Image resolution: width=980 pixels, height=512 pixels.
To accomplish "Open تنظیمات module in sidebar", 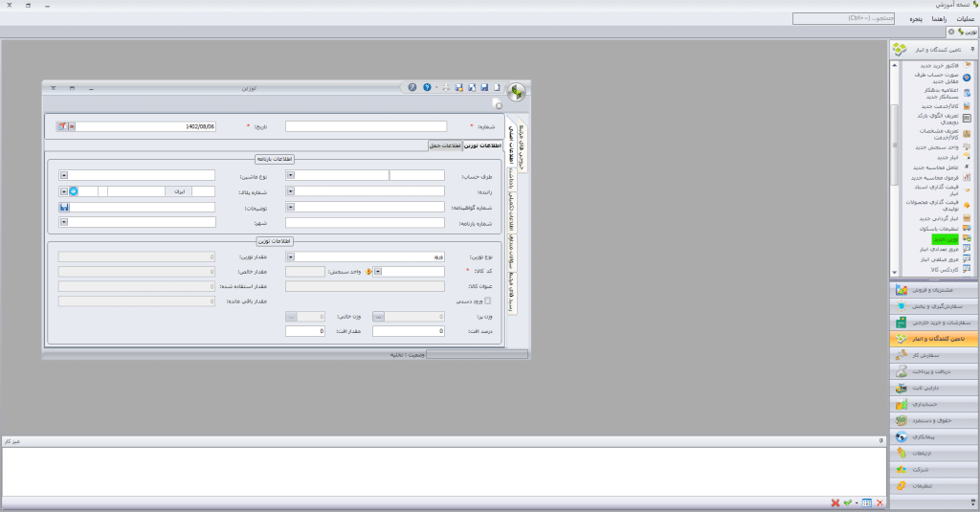I will coord(934,485).
